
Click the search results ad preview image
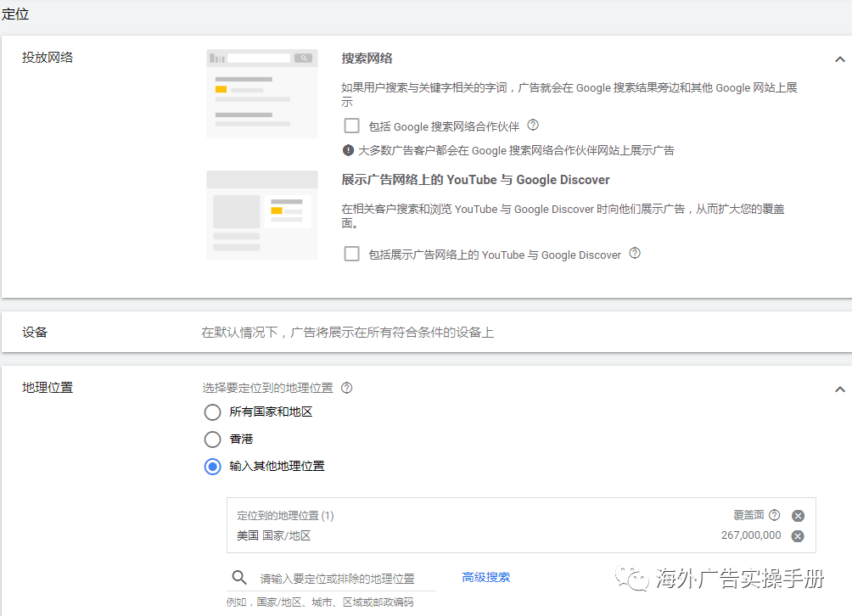261,92
